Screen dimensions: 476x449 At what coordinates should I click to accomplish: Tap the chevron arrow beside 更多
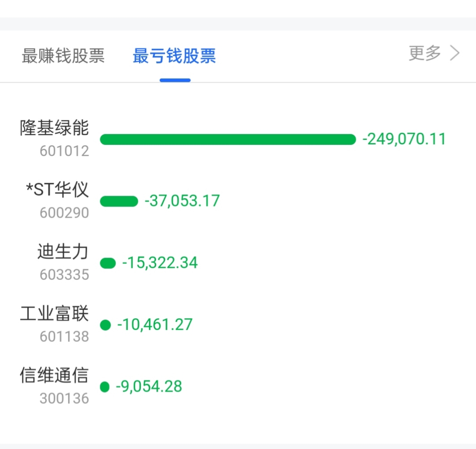tap(455, 53)
